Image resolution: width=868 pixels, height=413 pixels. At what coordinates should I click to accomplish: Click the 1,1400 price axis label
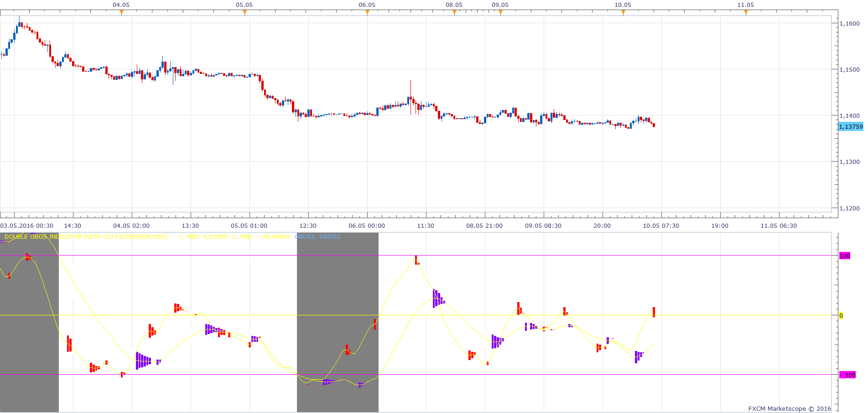(x=850, y=115)
